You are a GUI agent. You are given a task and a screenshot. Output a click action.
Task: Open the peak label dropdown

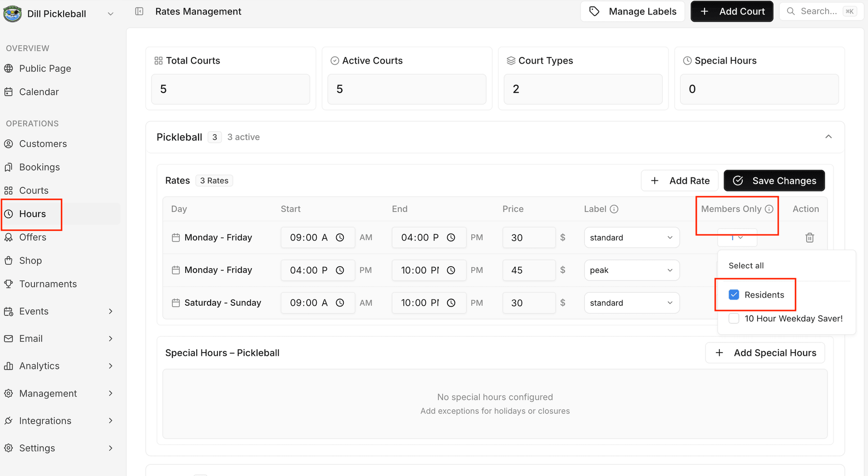click(632, 270)
